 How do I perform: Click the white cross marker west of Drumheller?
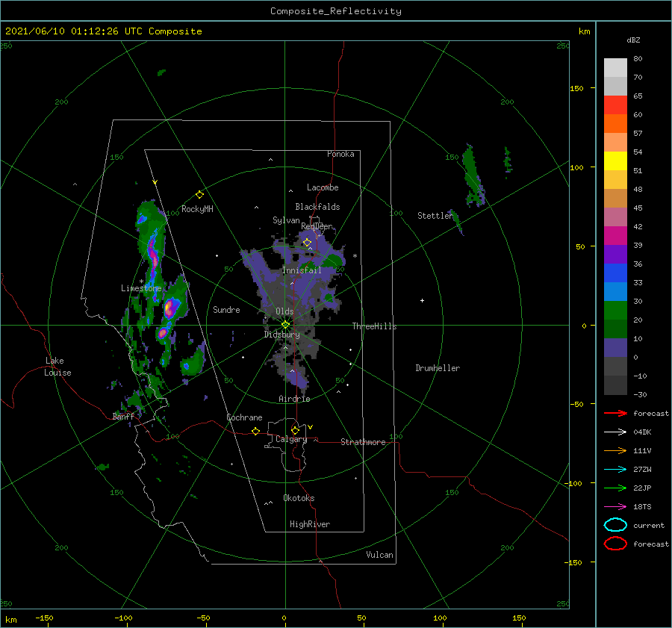tap(422, 300)
